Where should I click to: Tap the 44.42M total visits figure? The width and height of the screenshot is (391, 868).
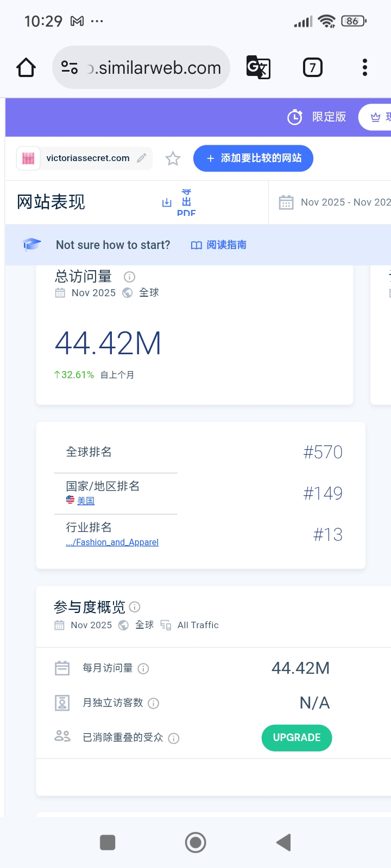click(x=108, y=343)
